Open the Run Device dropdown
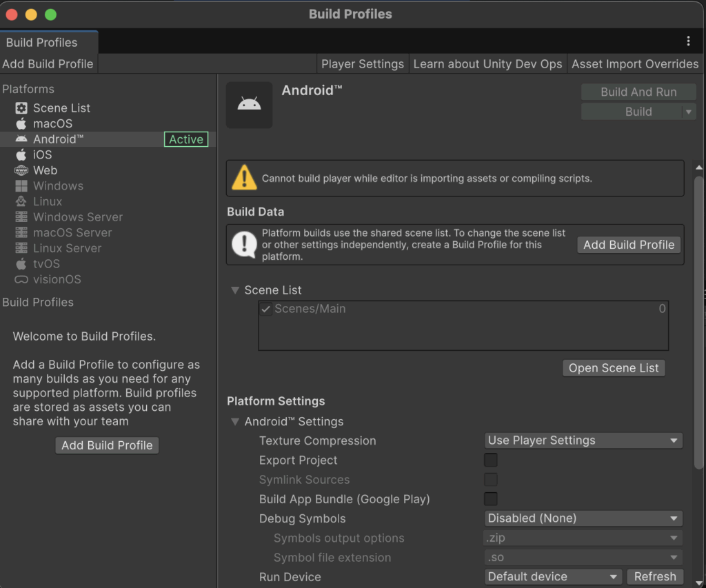The height and width of the screenshot is (588, 706). (554, 577)
